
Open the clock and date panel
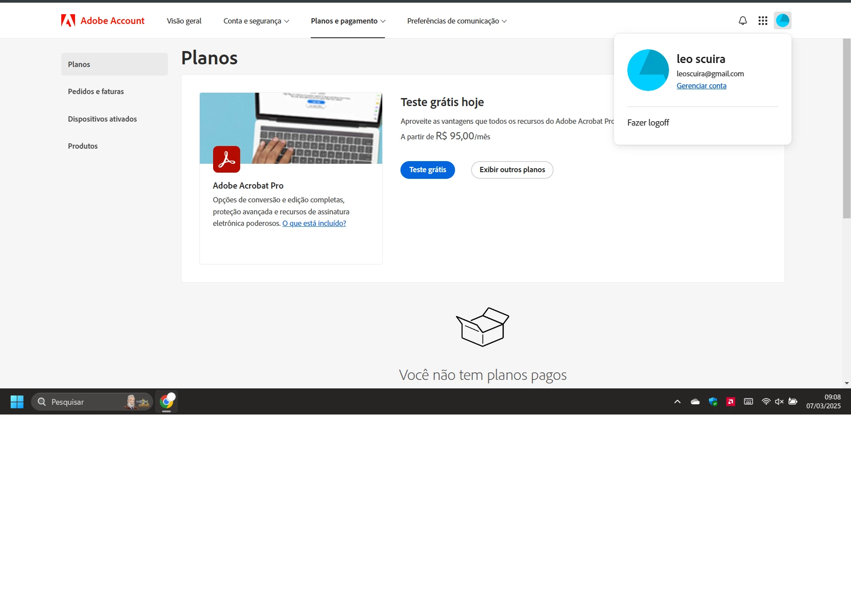coord(823,402)
